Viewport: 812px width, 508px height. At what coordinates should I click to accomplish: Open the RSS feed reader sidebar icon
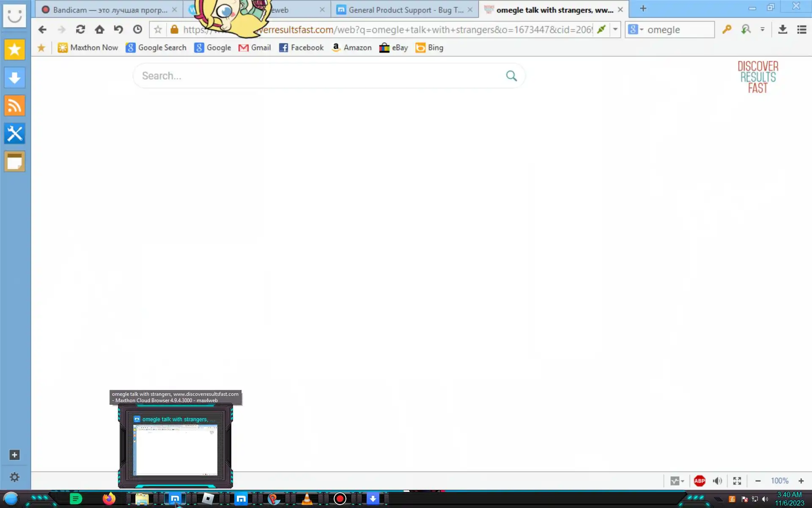click(x=14, y=106)
